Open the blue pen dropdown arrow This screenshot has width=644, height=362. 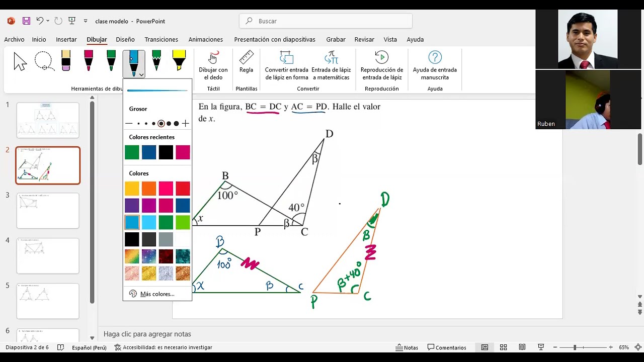click(141, 74)
